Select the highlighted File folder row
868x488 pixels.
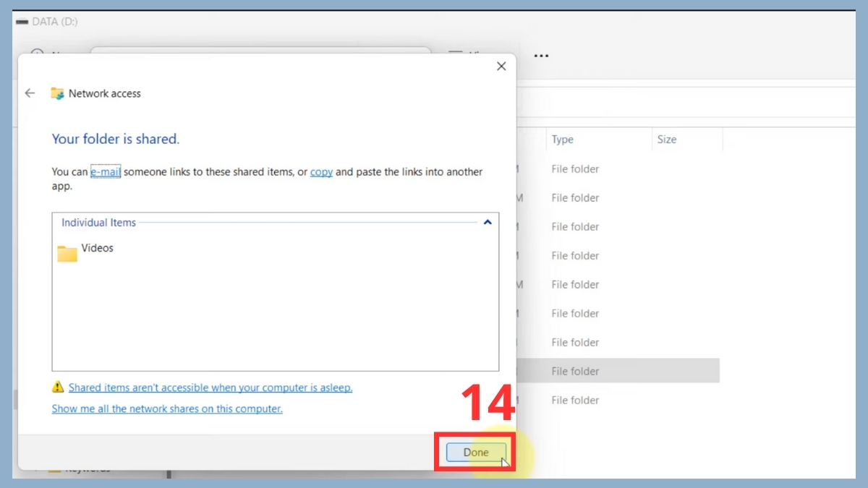click(x=575, y=371)
